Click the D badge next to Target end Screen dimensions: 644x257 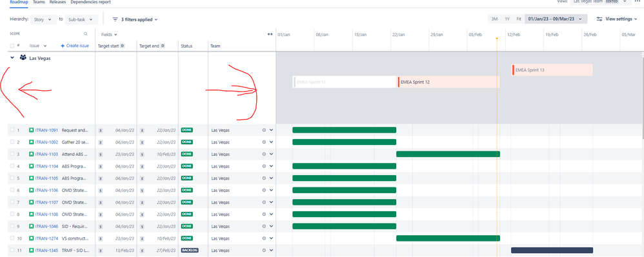coord(163,46)
